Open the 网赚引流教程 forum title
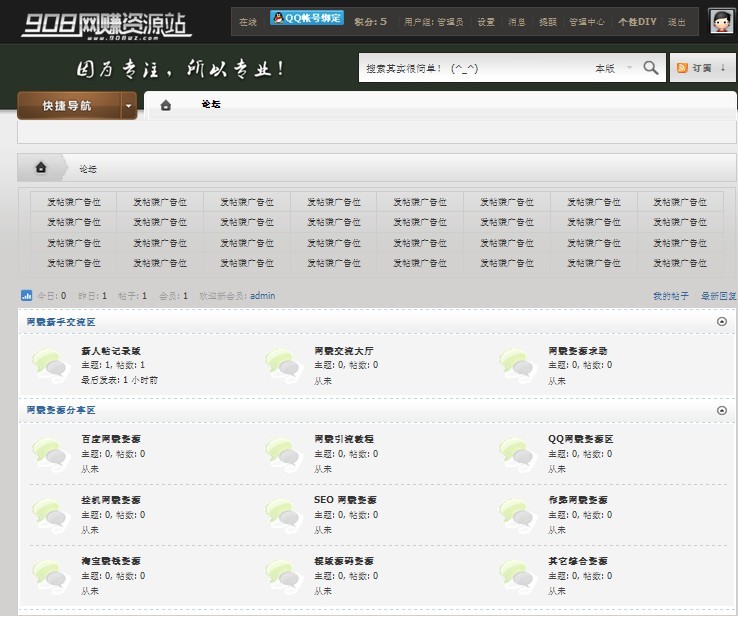Image resolution: width=738 pixels, height=617 pixels. pyautogui.click(x=344, y=439)
